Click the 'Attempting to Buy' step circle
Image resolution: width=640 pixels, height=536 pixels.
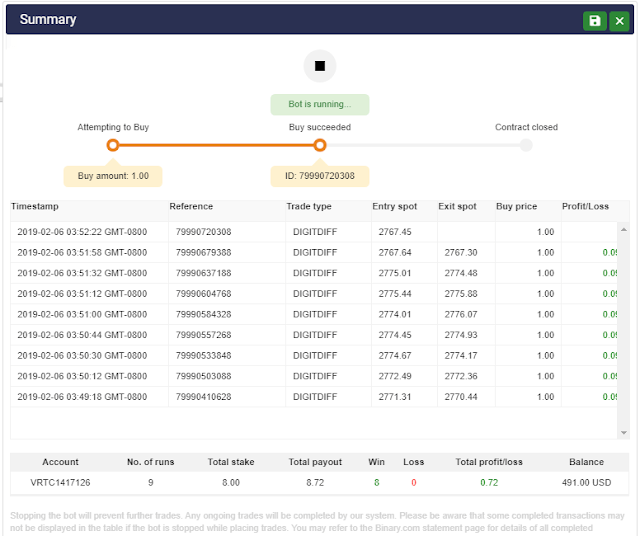pos(113,145)
